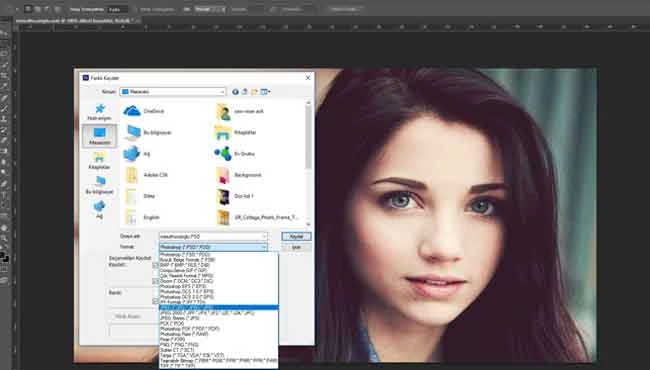Close the Farklı Kaydet dialog

308,78
